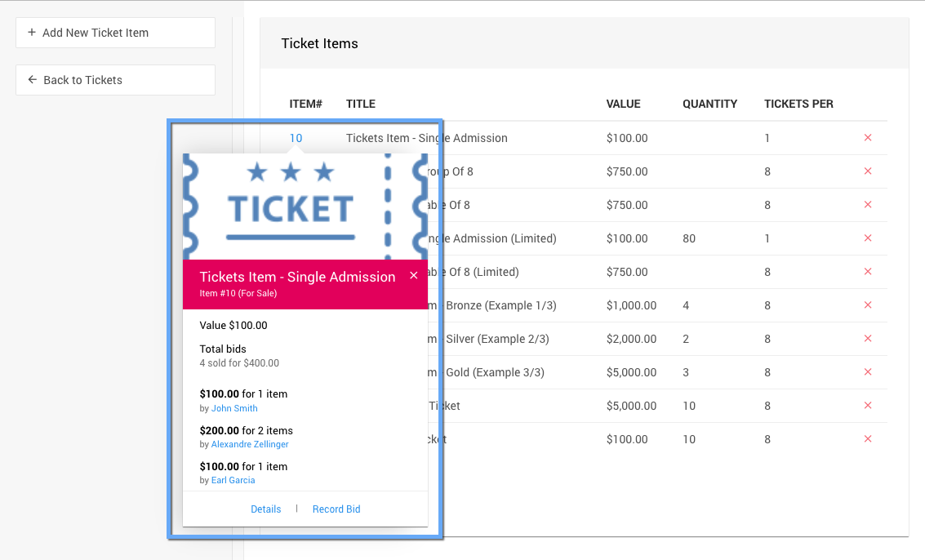
Task: Open Earl Garcia bidder link
Action: pos(233,481)
